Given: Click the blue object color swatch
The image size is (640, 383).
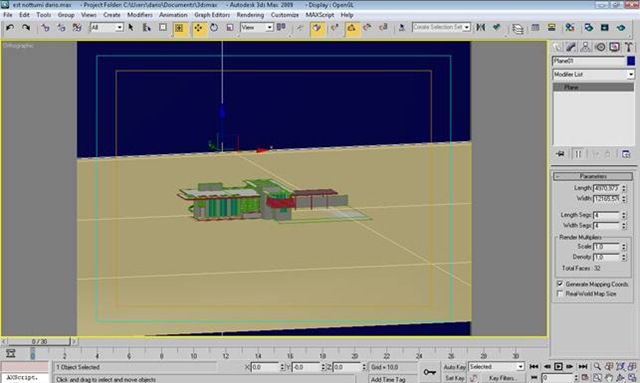Looking at the screenshot, I should click(x=631, y=61).
